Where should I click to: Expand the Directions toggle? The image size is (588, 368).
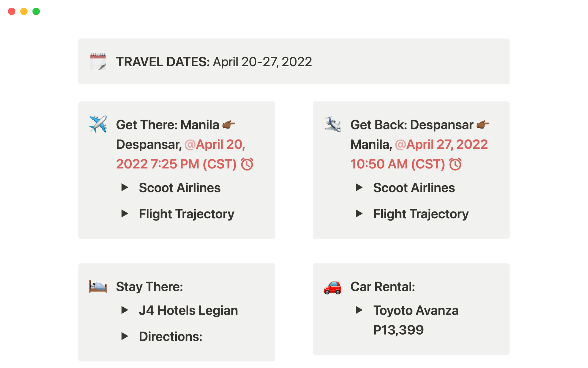pyautogui.click(x=125, y=336)
